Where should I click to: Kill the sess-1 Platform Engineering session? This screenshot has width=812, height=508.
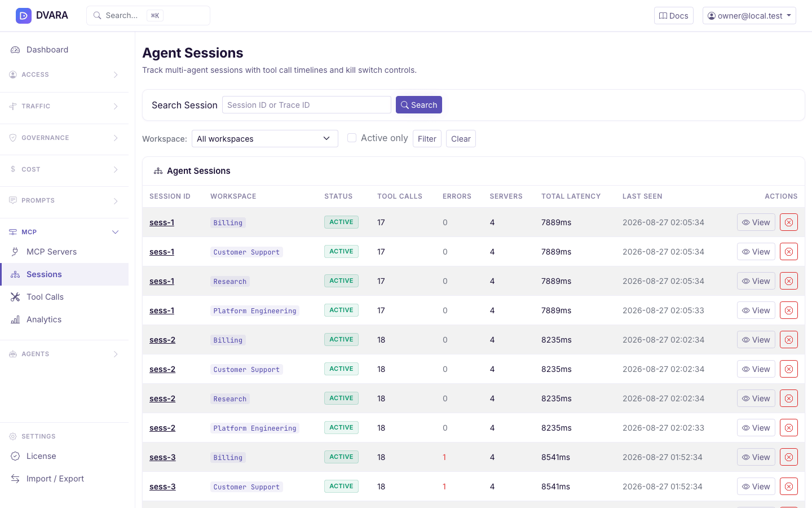[x=789, y=310]
